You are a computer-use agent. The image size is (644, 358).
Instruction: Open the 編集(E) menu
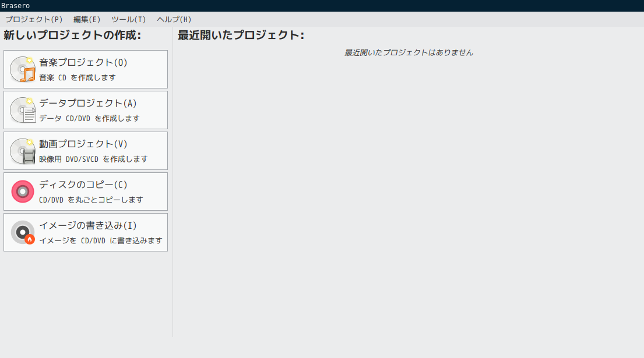coord(87,19)
